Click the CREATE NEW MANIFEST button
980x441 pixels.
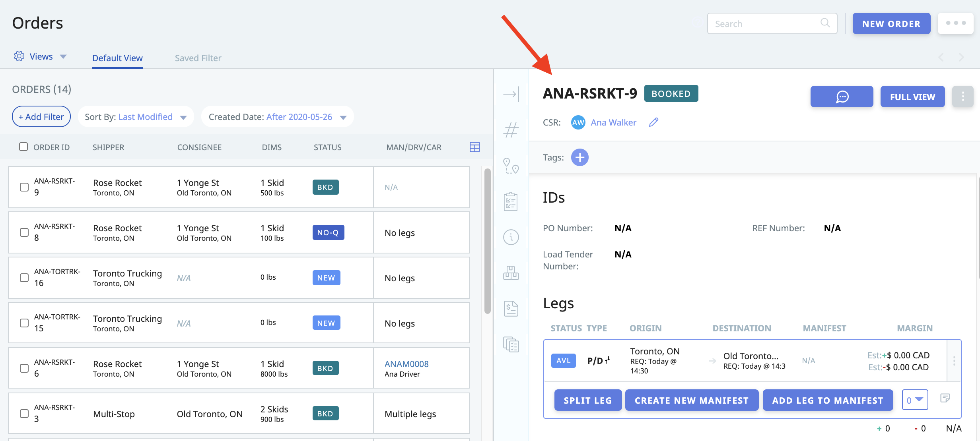tap(692, 400)
